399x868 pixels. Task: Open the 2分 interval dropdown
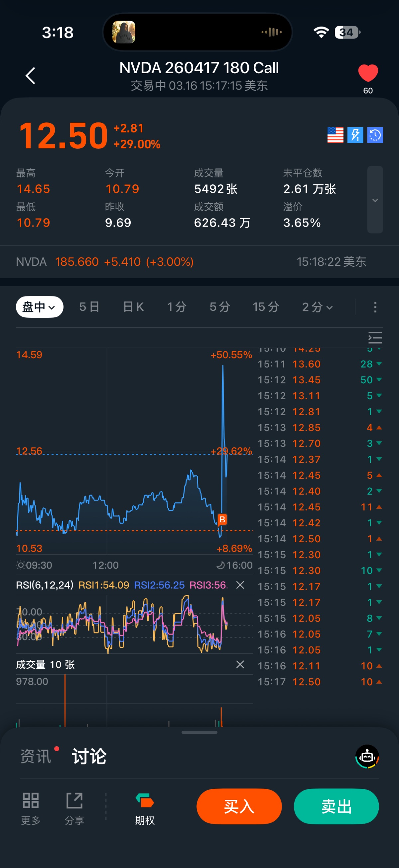(317, 307)
